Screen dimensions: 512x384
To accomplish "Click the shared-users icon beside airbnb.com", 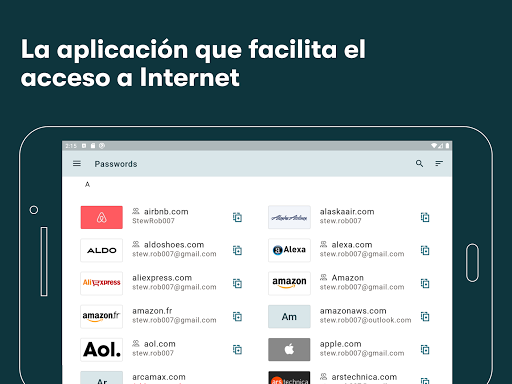I will (x=136, y=211).
